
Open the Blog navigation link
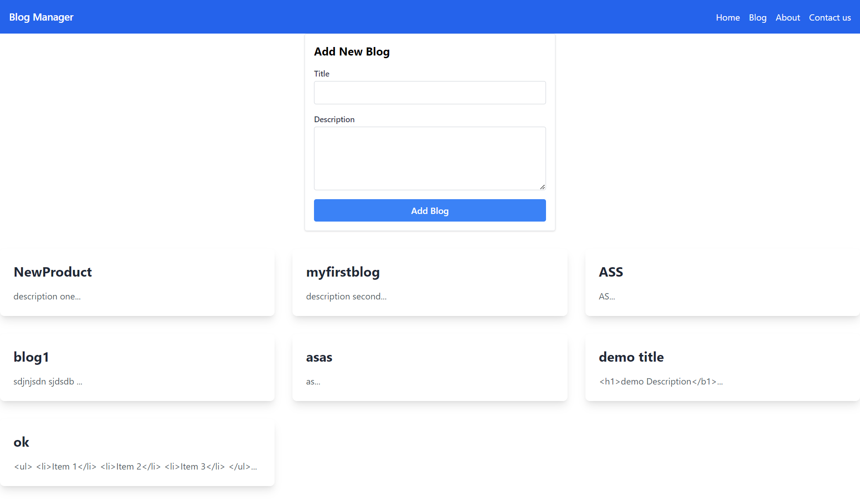pyautogui.click(x=757, y=16)
